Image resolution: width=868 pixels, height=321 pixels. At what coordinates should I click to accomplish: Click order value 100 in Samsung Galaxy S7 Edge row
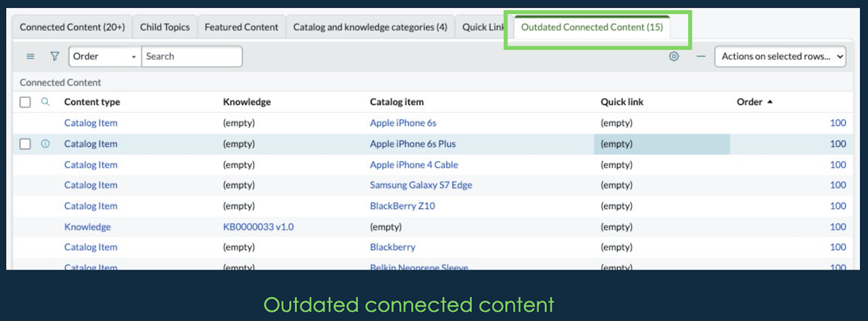[x=838, y=185]
